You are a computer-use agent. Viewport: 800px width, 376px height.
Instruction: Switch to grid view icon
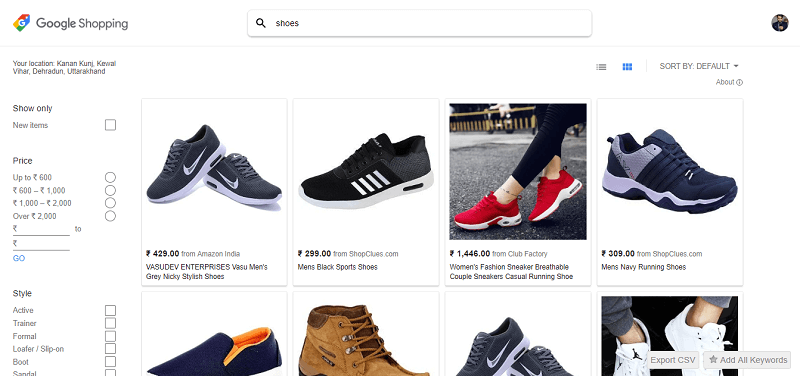click(x=627, y=66)
